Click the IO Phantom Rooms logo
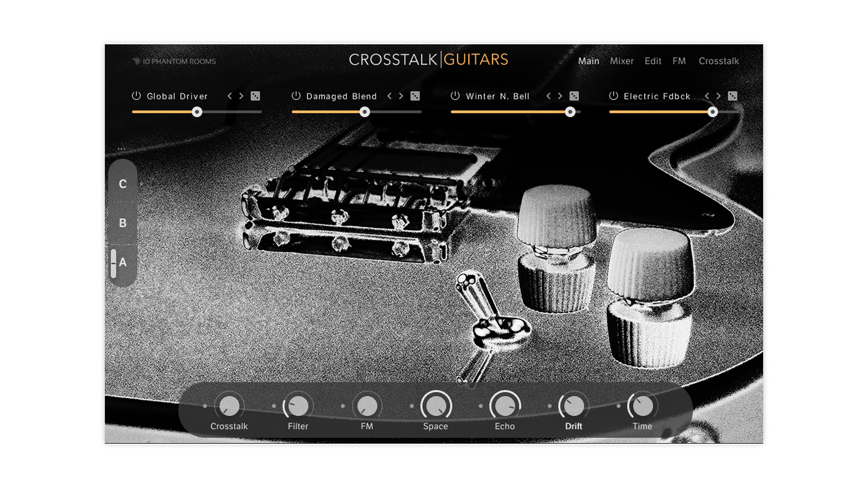 tap(174, 61)
